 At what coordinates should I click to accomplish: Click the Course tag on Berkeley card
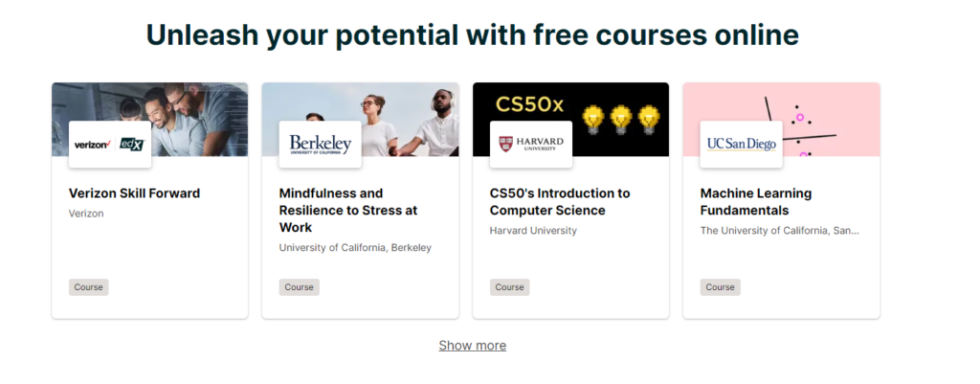pyautogui.click(x=299, y=287)
